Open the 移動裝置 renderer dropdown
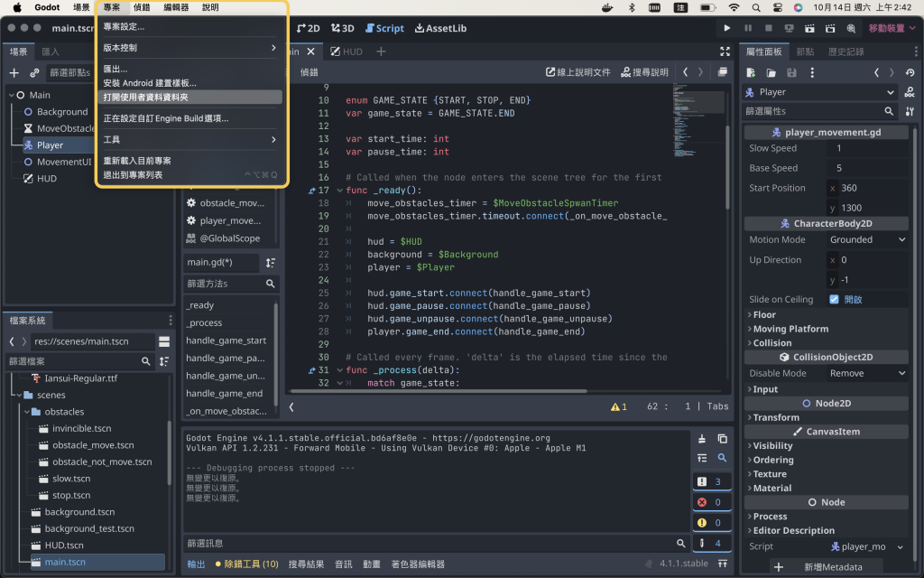Image resolution: width=924 pixels, height=578 pixels. [892, 28]
